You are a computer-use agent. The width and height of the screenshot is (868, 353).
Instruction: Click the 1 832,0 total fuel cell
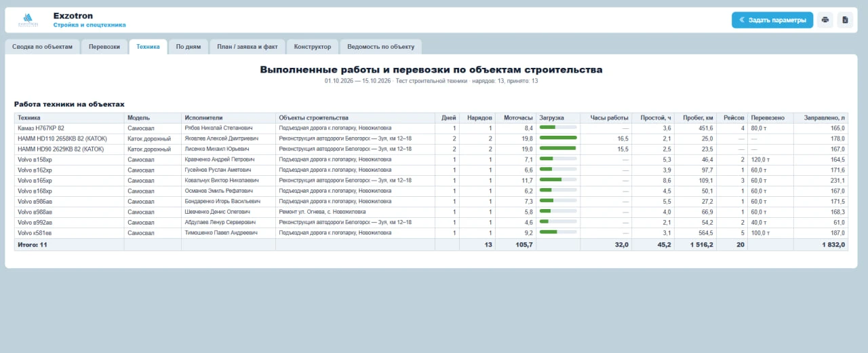[821, 244]
